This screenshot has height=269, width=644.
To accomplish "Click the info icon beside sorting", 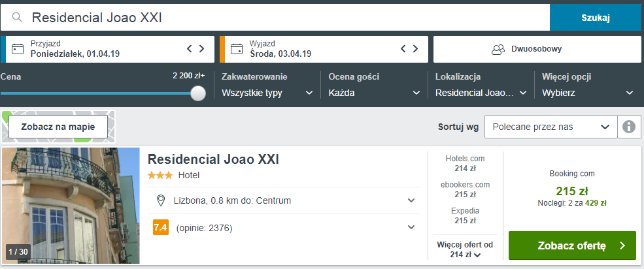I will pyautogui.click(x=629, y=127).
